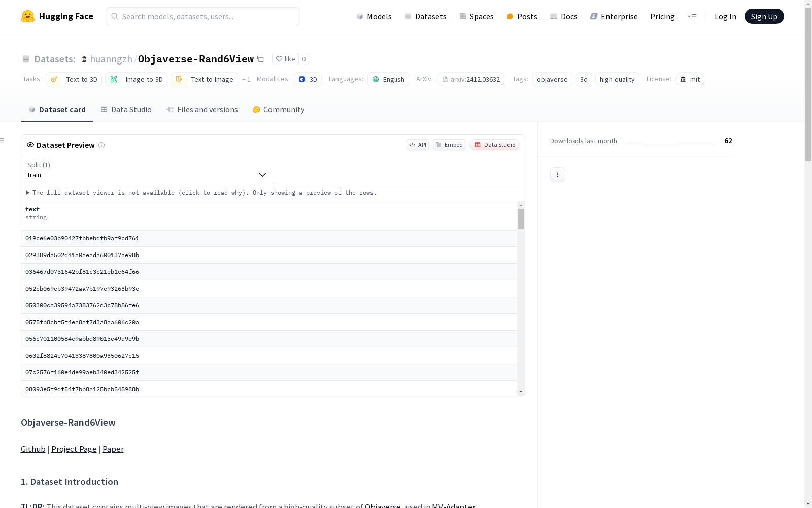Focus the search models, datasets, users field
This screenshot has width=812, height=508.
[203, 16]
